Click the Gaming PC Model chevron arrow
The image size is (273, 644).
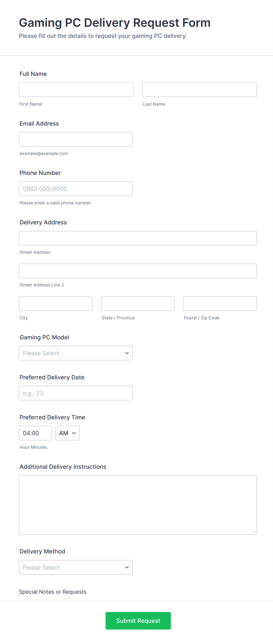(127, 353)
